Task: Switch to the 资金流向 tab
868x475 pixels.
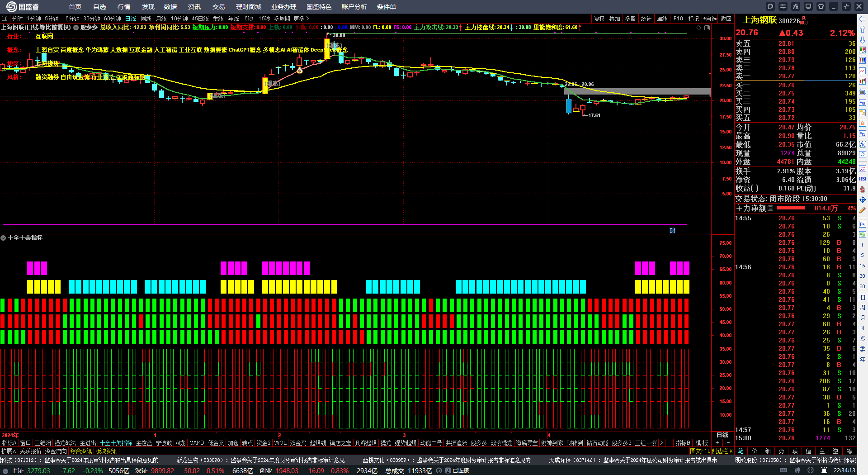Action: [x=56, y=451]
